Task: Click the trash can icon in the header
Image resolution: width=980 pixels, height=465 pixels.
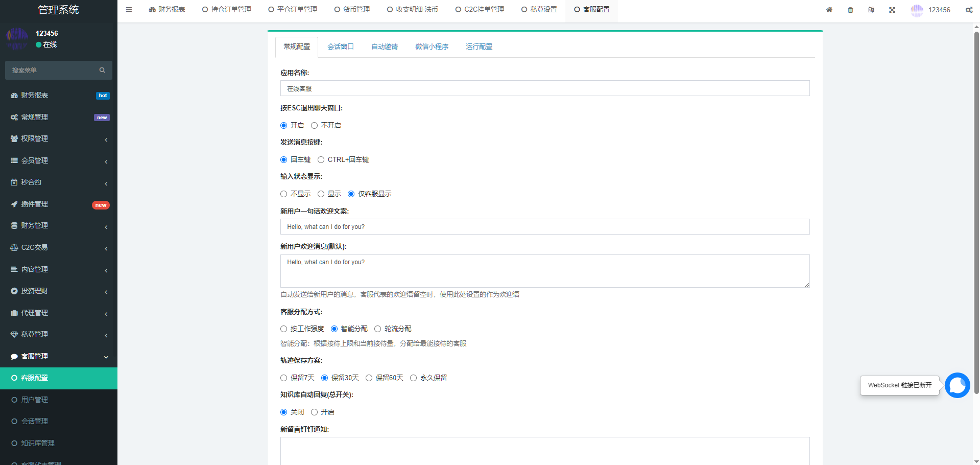Action: (850, 10)
